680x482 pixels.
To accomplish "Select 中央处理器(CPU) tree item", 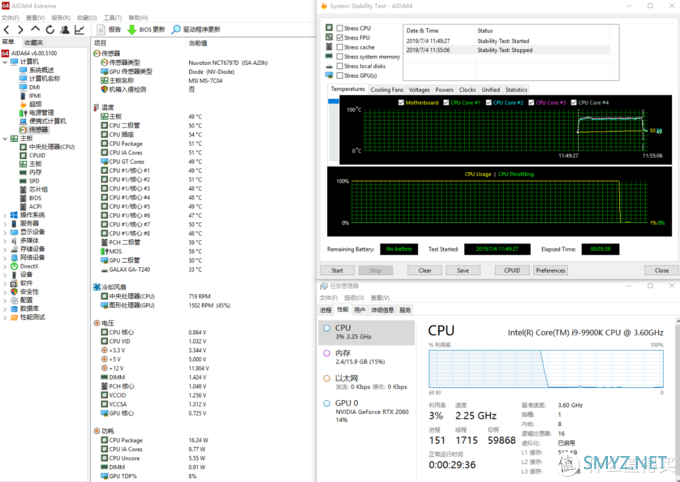I will (x=47, y=147).
